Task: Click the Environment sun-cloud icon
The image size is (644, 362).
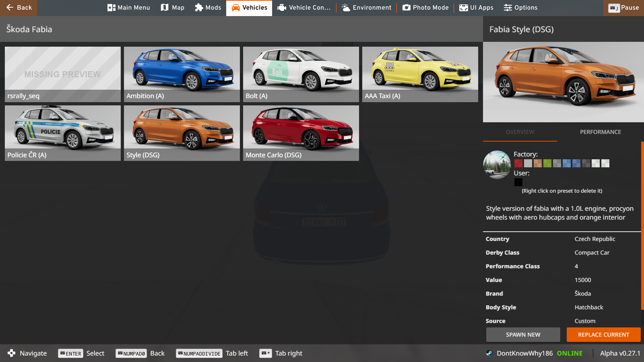Action: tap(346, 8)
